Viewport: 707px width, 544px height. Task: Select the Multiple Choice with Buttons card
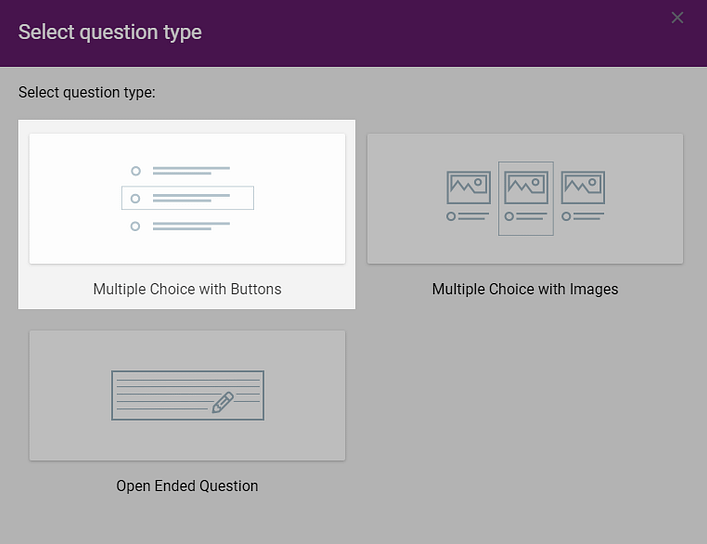coord(187,199)
